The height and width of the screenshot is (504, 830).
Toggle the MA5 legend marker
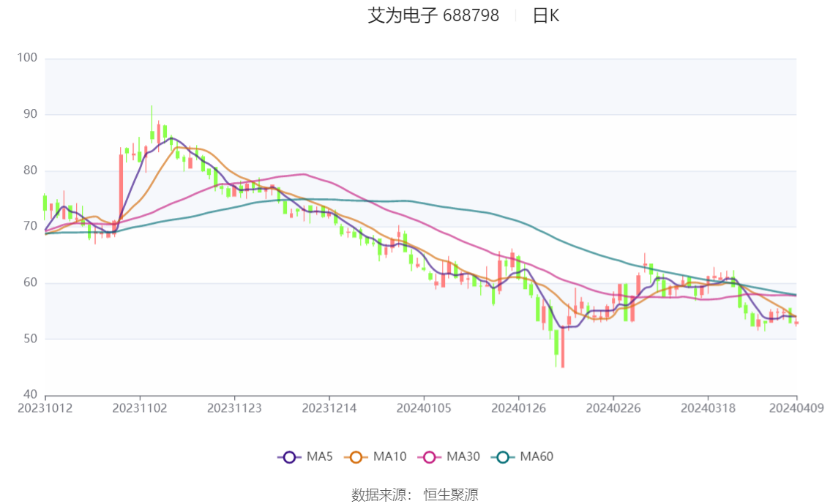[289, 457]
